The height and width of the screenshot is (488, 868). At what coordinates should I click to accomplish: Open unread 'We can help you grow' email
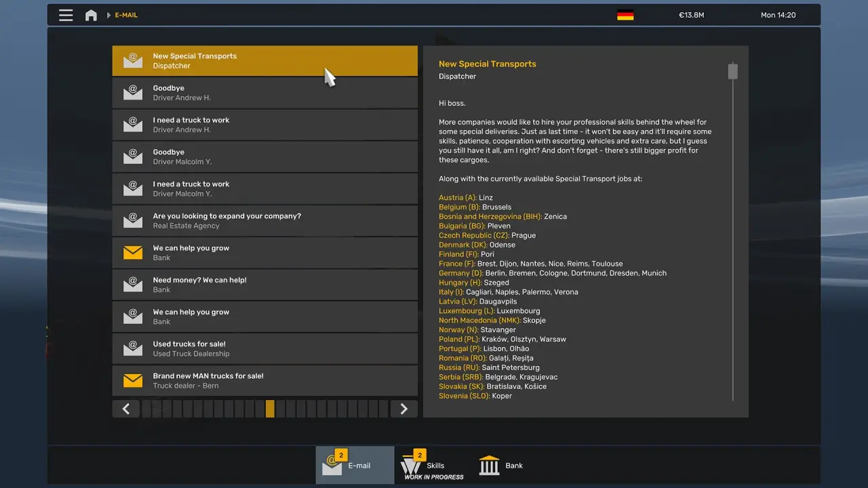pos(265,253)
